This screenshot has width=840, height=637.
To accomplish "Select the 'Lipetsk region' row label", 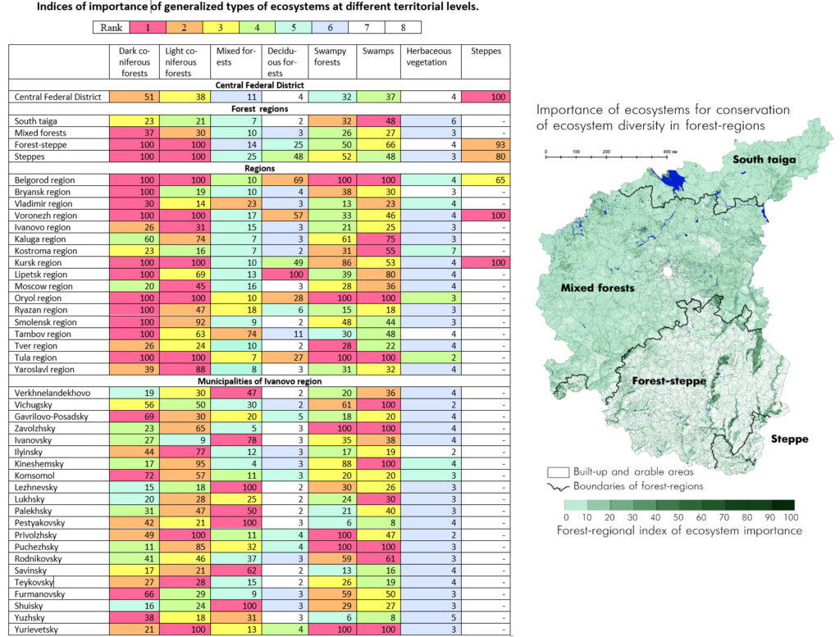I will click(41, 275).
